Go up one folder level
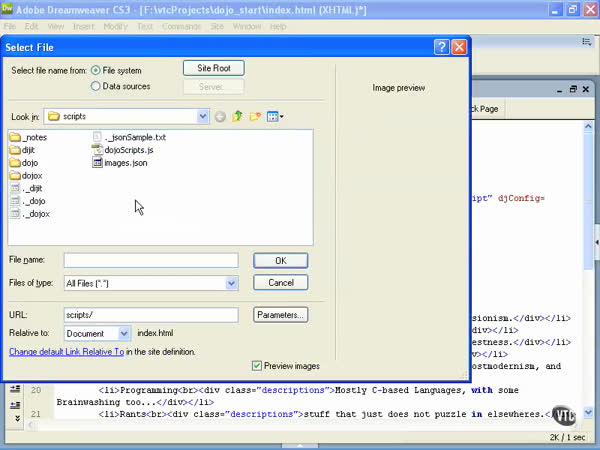The image size is (600, 450). [237, 117]
